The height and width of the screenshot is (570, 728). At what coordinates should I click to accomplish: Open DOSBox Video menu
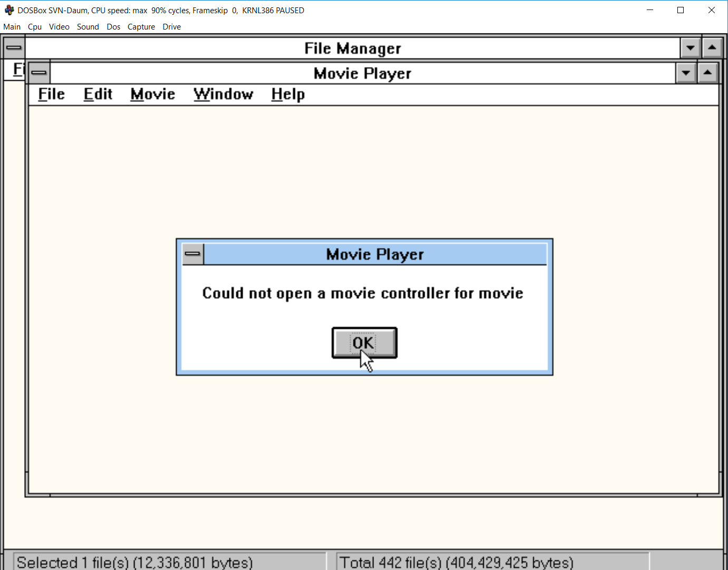[x=59, y=27]
